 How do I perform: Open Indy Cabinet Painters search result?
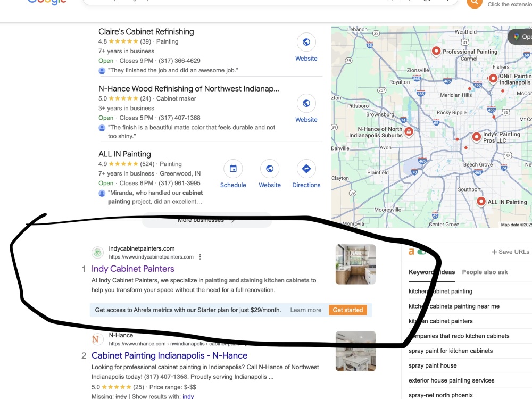[132, 269]
